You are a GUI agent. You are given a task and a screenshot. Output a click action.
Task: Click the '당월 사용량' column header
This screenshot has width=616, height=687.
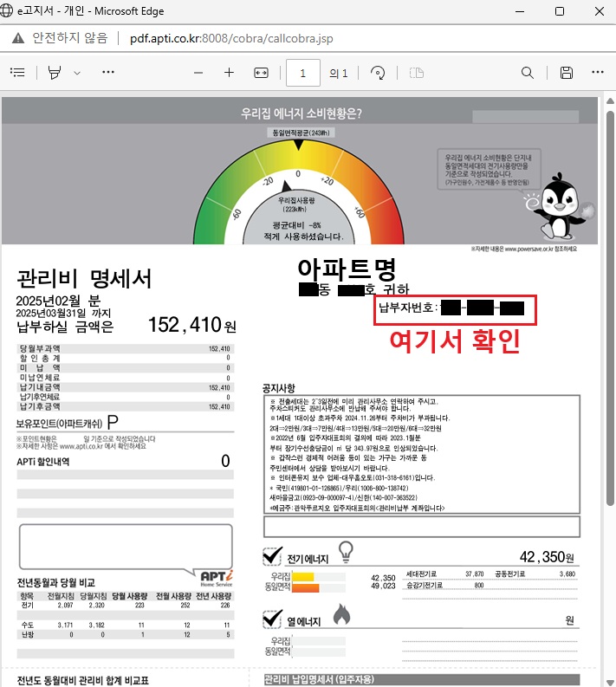(x=128, y=596)
